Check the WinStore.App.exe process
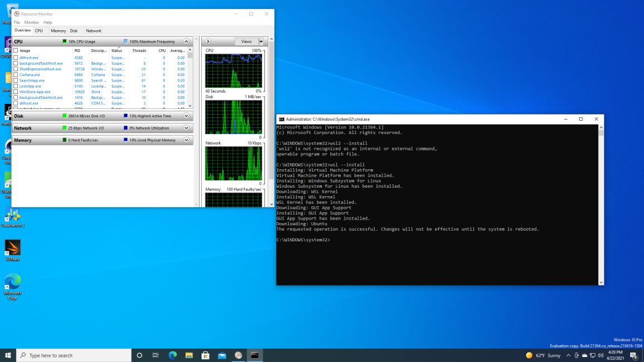Image resolution: width=644 pixels, height=362 pixels. (16, 92)
